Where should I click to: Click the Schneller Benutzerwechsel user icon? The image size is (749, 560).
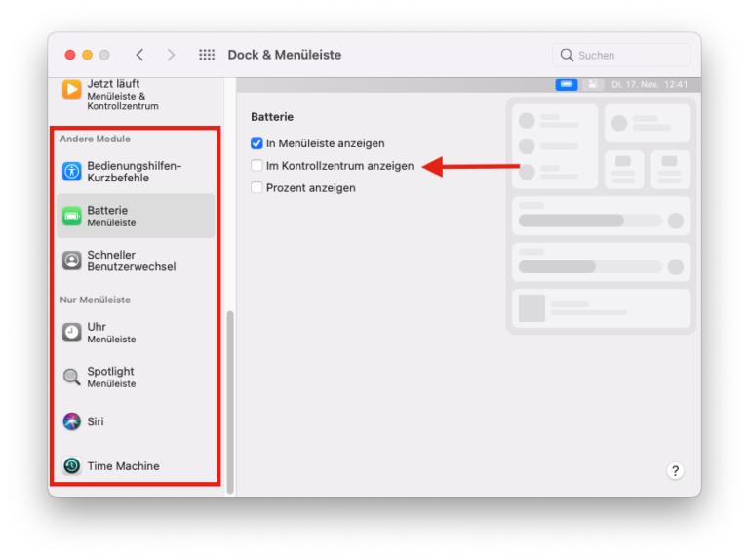click(71, 260)
